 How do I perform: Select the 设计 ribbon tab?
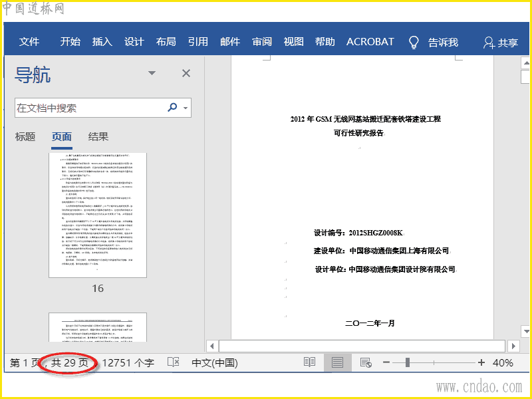pos(134,42)
